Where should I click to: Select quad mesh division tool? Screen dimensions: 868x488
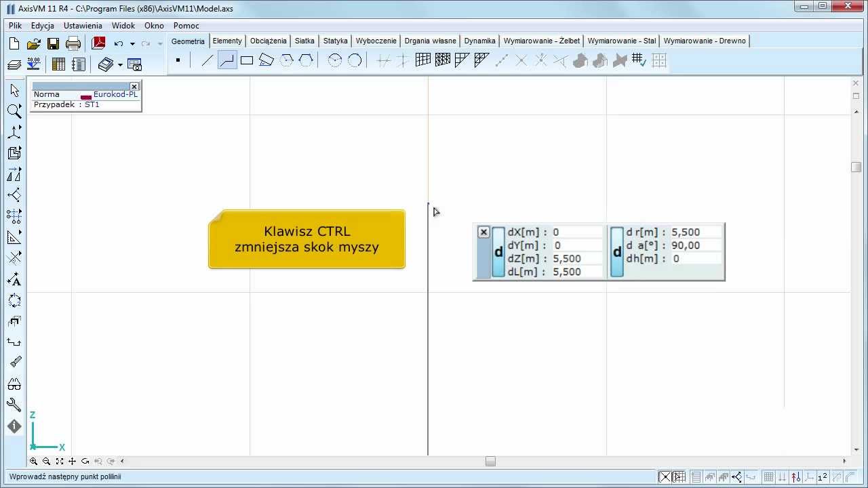click(x=423, y=60)
